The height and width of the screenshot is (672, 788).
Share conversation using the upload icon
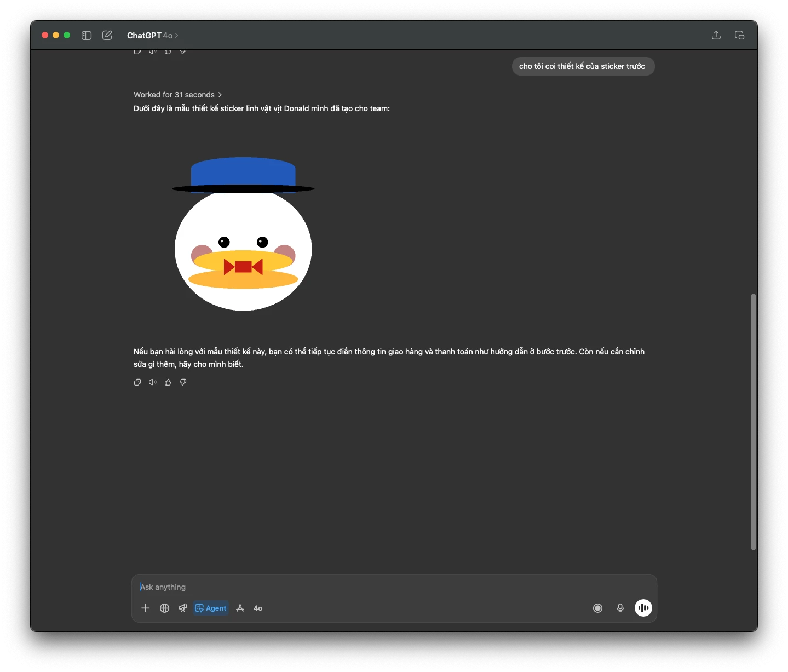coord(716,35)
